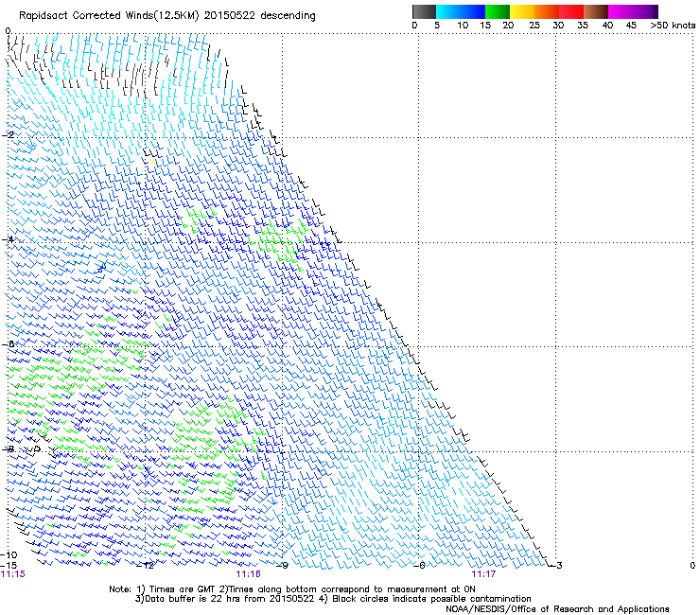Click the '20150522 descending' text in the title
The height and width of the screenshot is (615, 700).
(260, 15)
